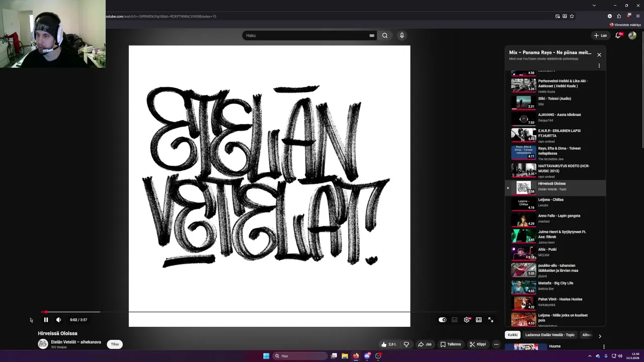Play Pahat Viinit - Huslaa Huslaa from playlist

coord(555,303)
